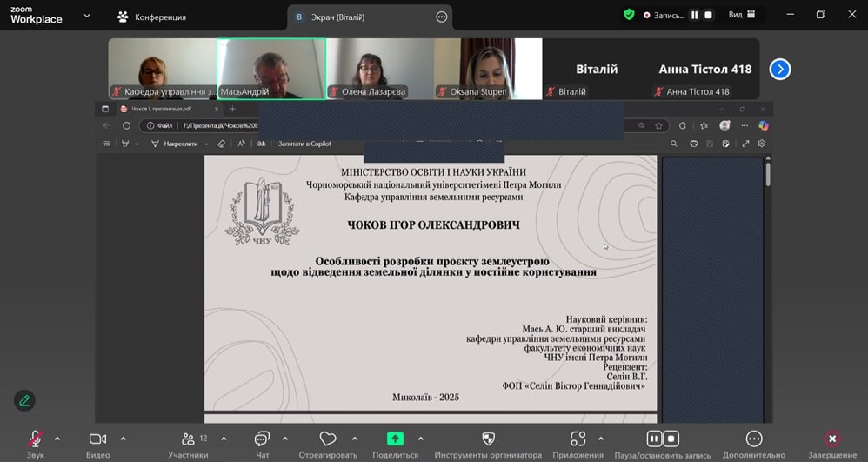Image resolution: width=868 pixels, height=462 pixels.
Task: Click Запитати в Copilot
Action: (x=304, y=144)
